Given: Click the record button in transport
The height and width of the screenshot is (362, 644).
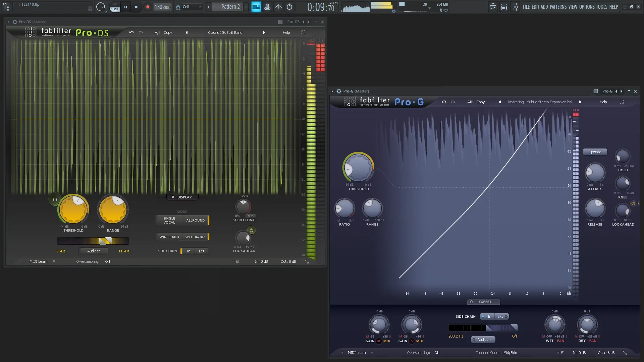Looking at the screenshot, I should (148, 7).
